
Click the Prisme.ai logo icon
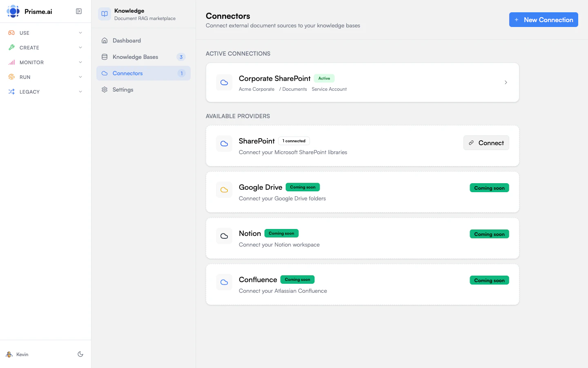pos(13,11)
